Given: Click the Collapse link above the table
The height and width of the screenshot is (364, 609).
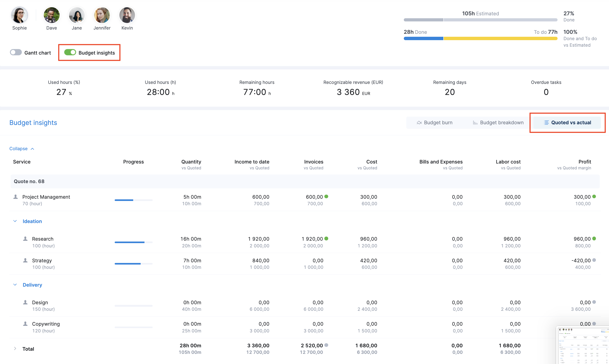Looking at the screenshot, I should pyautogui.click(x=19, y=148).
